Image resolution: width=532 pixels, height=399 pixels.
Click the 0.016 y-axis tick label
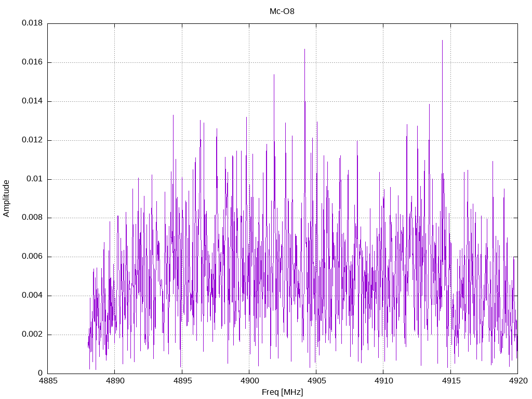(32, 62)
